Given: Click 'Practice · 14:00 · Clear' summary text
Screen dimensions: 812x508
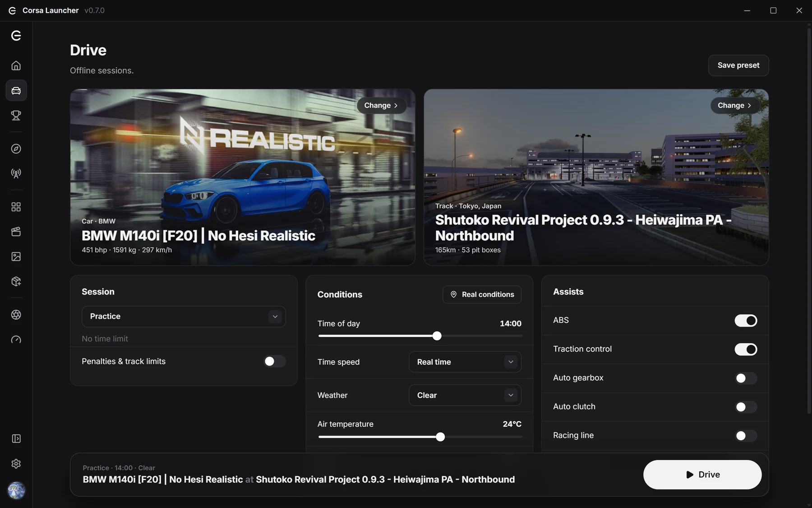Looking at the screenshot, I should pos(119,468).
